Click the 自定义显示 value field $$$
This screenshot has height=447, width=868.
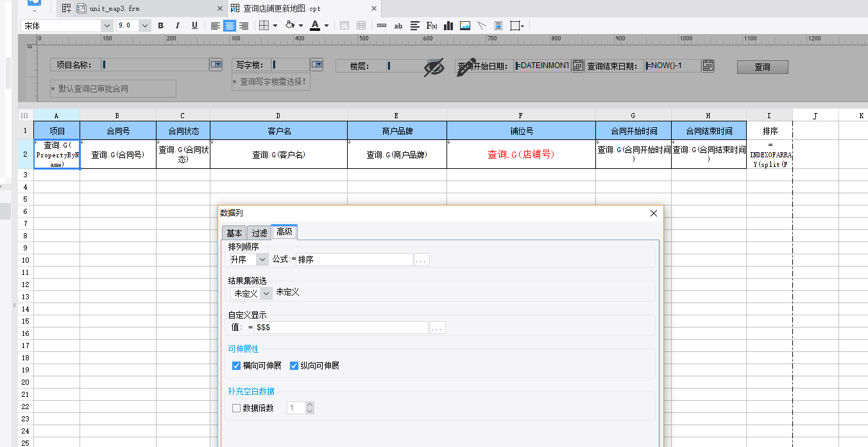341,328
